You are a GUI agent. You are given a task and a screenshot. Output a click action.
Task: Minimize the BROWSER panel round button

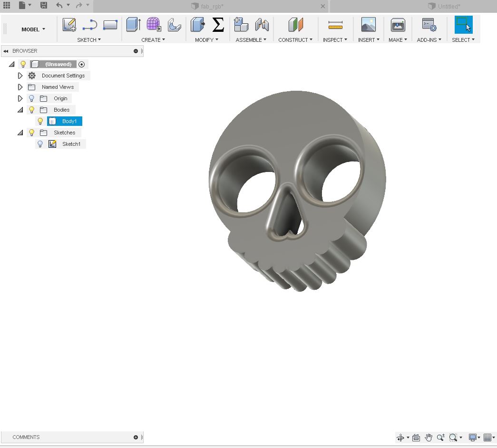point(136,51)
